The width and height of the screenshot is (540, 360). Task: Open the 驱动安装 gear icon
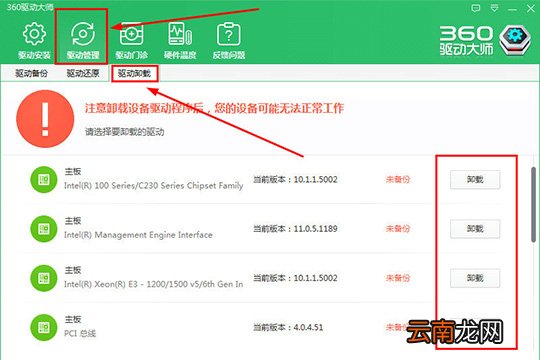(34, 34)
